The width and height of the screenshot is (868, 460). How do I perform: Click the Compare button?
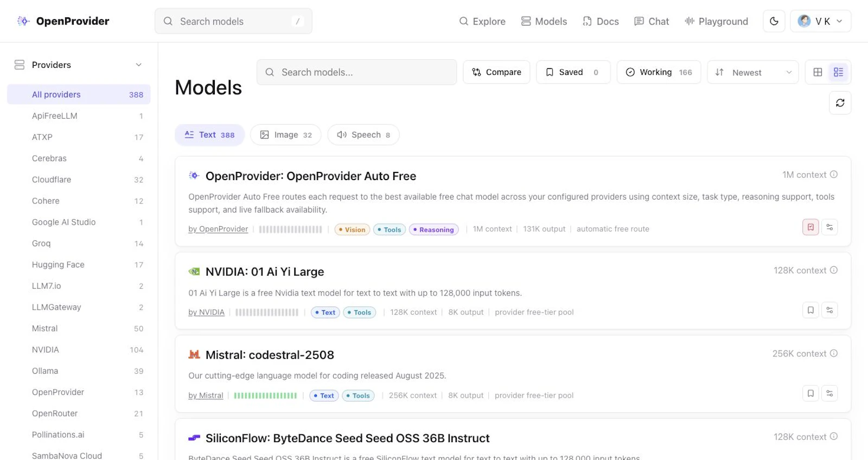pyautogui.click(x=496, y=72)
